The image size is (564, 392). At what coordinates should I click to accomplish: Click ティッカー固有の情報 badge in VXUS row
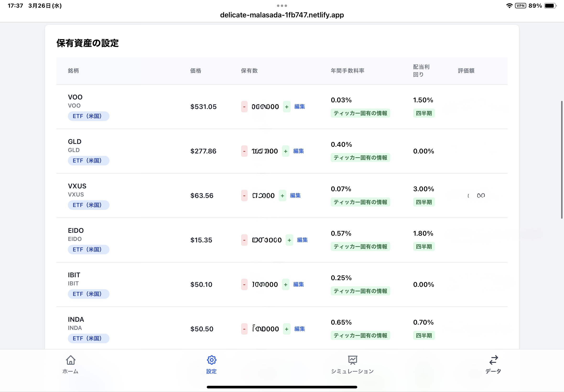tap(360, 202)
